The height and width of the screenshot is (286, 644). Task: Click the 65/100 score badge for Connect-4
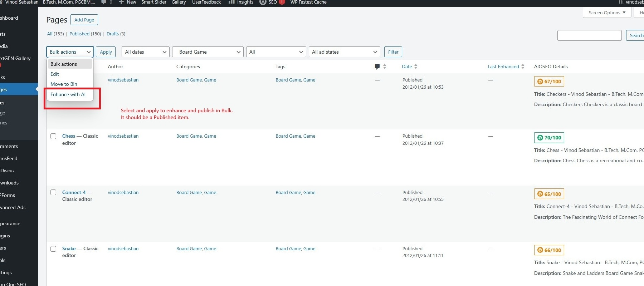[x=549, y=194]
